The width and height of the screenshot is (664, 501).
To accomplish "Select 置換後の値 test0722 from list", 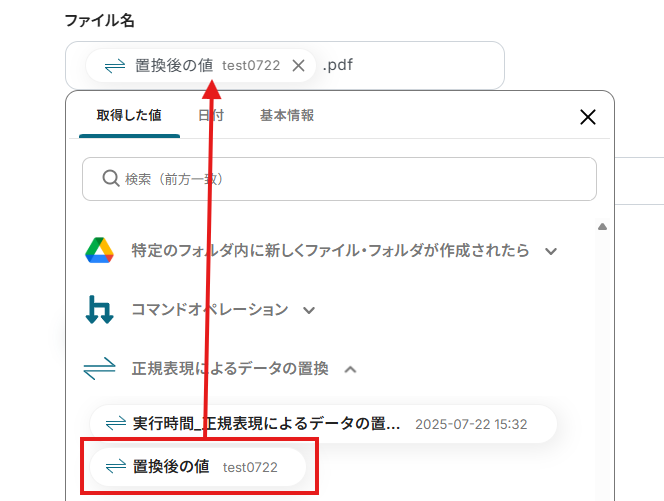I will [198, 467].
